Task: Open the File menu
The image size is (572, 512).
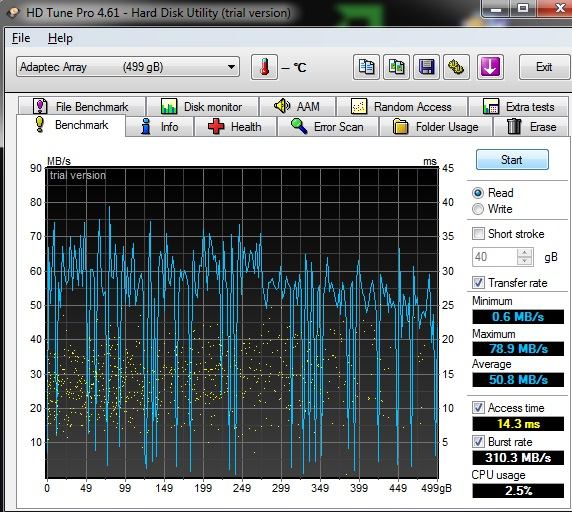Action: point(21,38)
